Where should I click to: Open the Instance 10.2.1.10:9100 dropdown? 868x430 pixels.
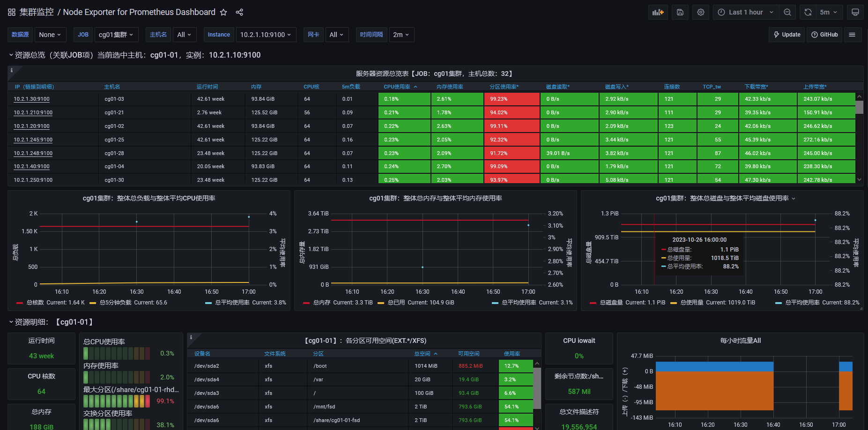(x=266, y=35)
